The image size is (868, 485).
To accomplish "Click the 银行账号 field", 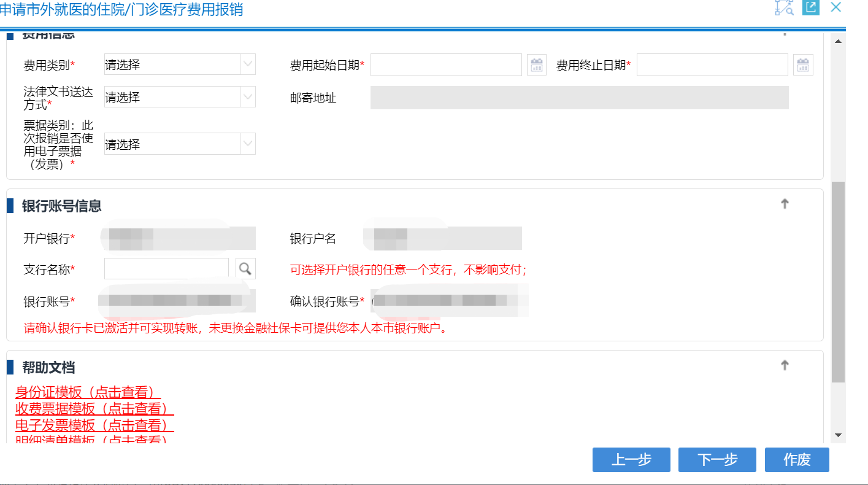I will point(180,301).
